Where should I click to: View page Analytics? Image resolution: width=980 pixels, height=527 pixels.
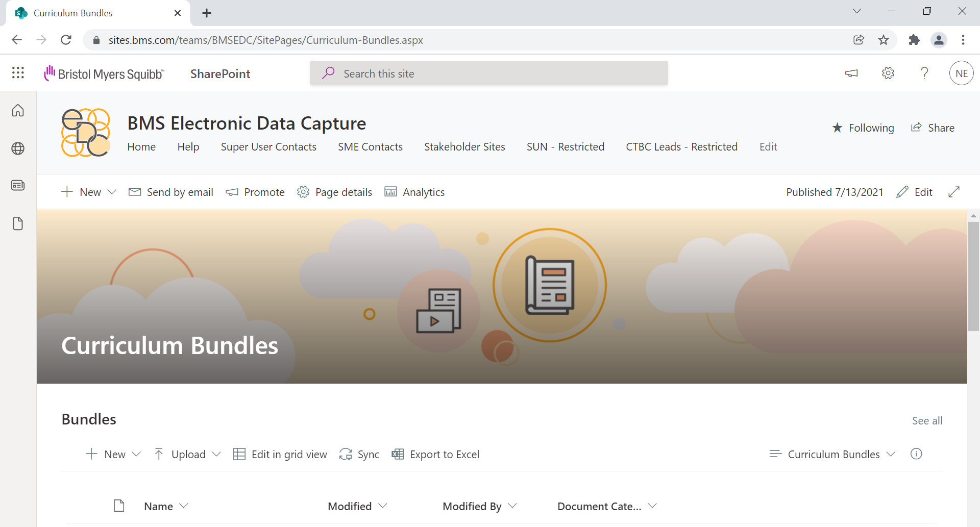414,192
